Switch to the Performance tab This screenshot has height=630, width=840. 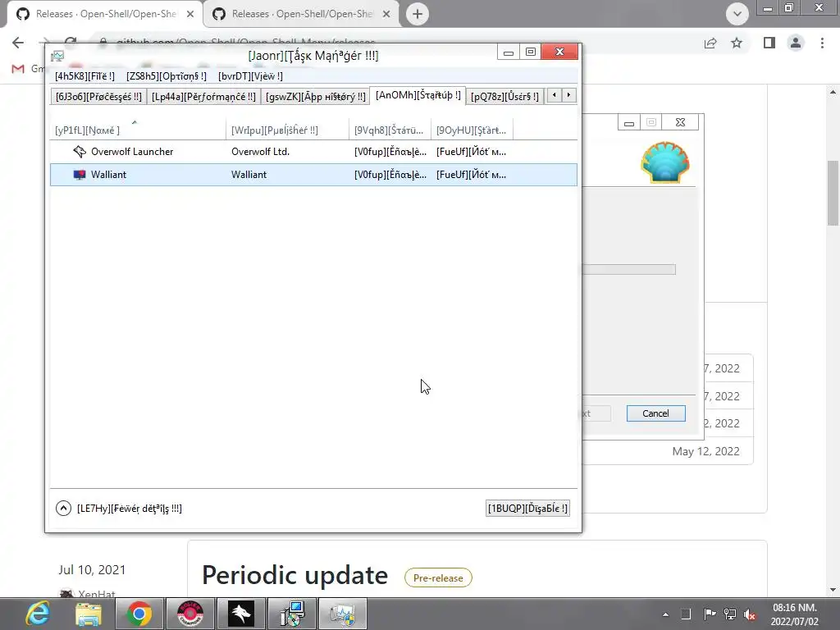click(x=203, y=97)
